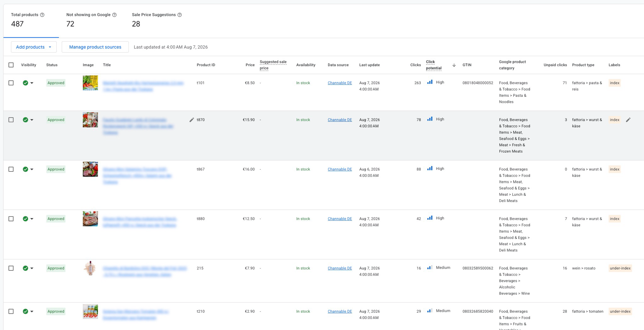Viewport: 644px width, 330px height.
Task: Open wine bottle thumbnail for product 215
Action: [x=90, y=268]
